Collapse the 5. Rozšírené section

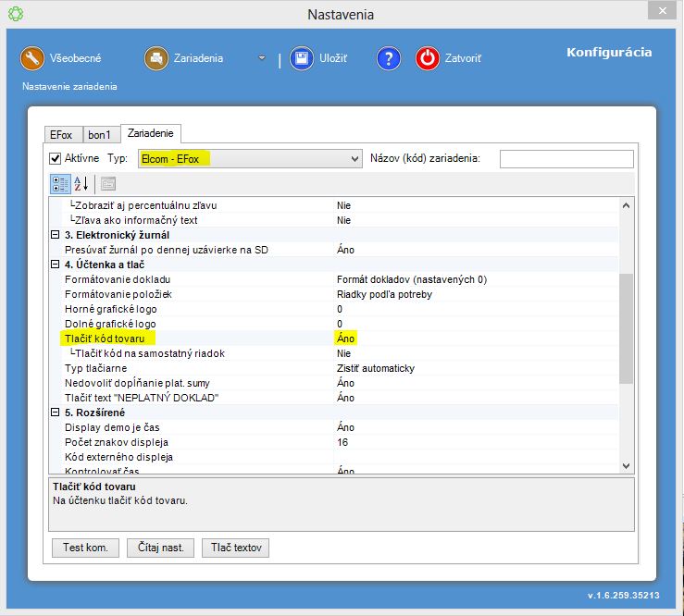click(56, 413)
